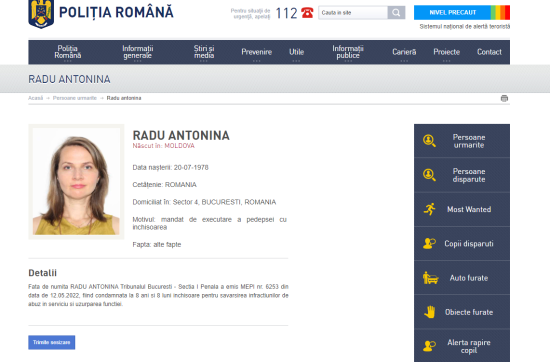Image resolution: width=550 pixels, height=362 pixels.
Task: Click the Trimite sesizare button
Action: coord(52,342)
